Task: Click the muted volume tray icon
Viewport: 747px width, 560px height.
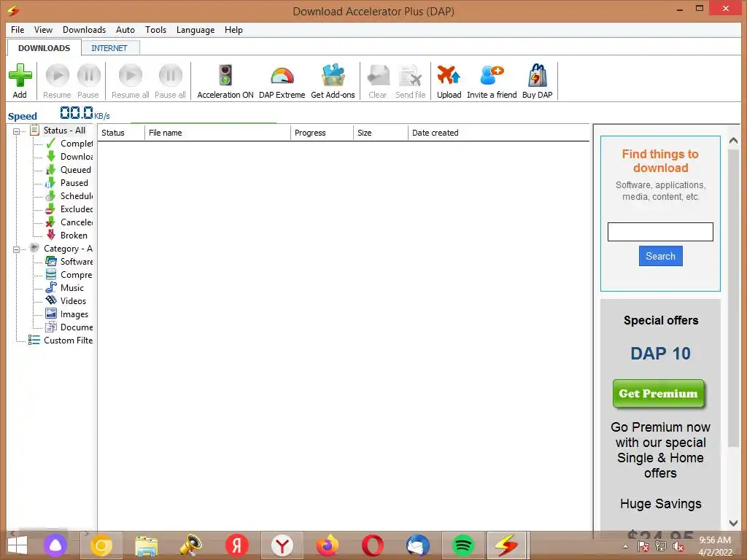Action: coord(678,546)
